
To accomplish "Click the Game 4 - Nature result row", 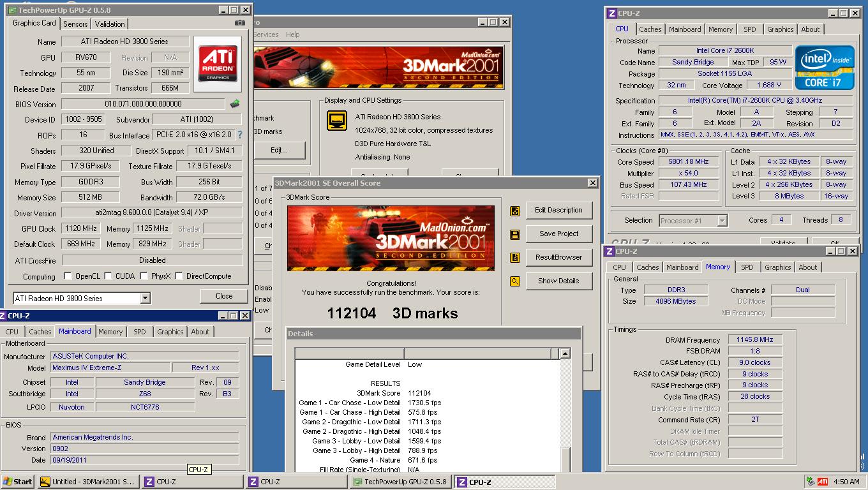I will (x=393, y=460).
